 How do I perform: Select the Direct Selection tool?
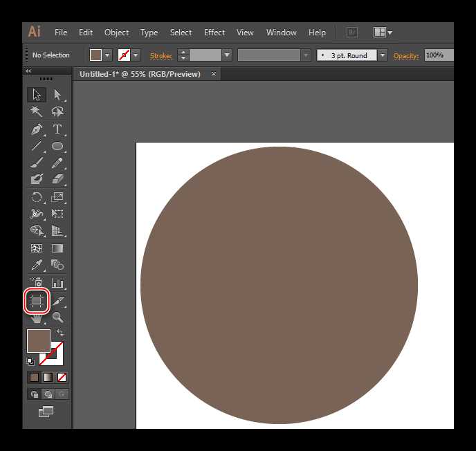57,94
